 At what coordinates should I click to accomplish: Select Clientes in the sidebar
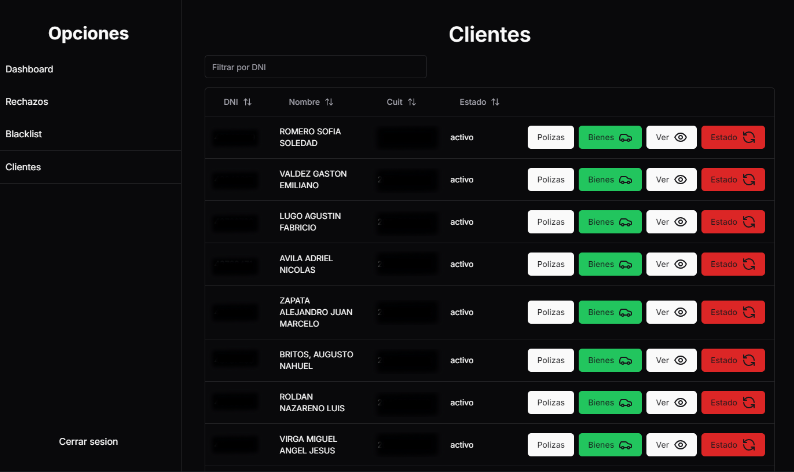(x=23, y=167)
